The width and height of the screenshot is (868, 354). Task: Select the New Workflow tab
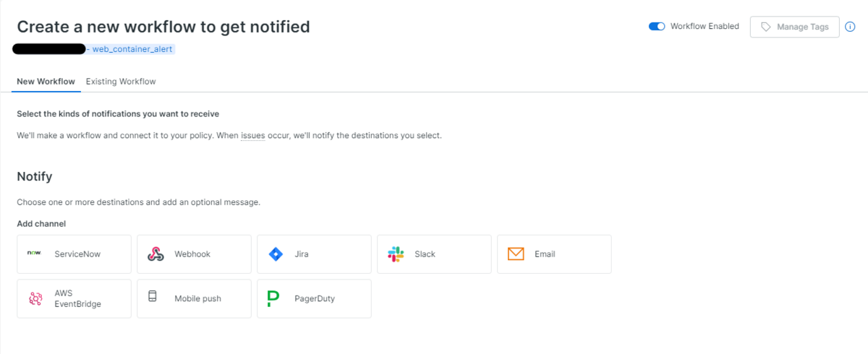[46, 82]
